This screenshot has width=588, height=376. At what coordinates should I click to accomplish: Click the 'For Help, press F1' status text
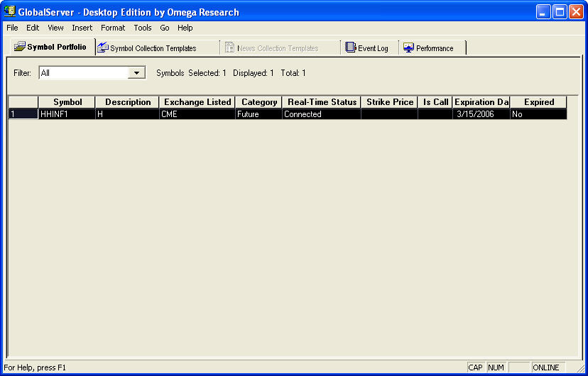point(35,367)
